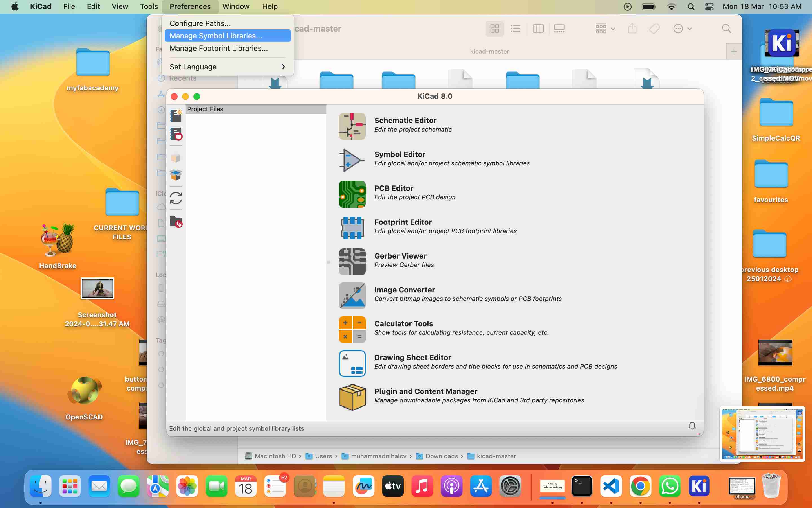The width and height of the screenshot is (812, 508).
Task: Click Downloads in the Finder path bar
Action: [437, 456]
